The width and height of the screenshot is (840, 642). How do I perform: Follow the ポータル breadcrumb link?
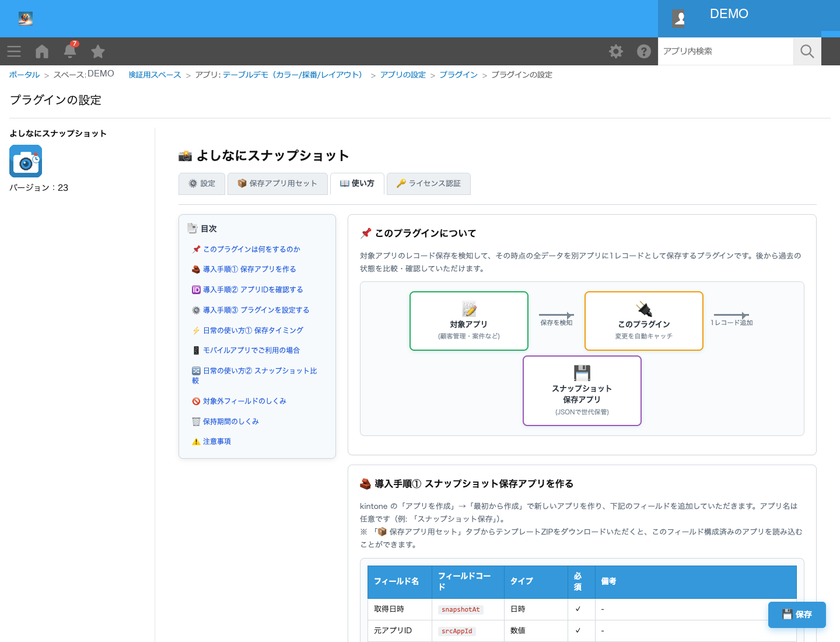(x=24, y=75)
